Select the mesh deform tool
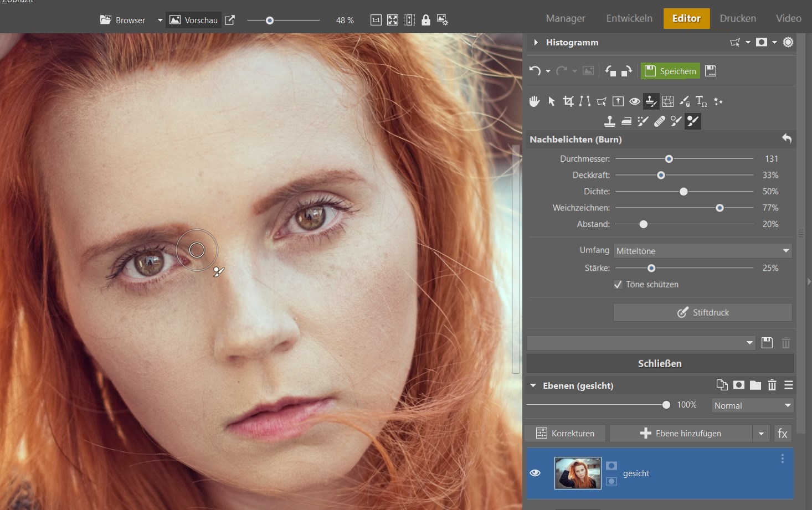Viewport: 812px width, 510px height. (668, 101)
